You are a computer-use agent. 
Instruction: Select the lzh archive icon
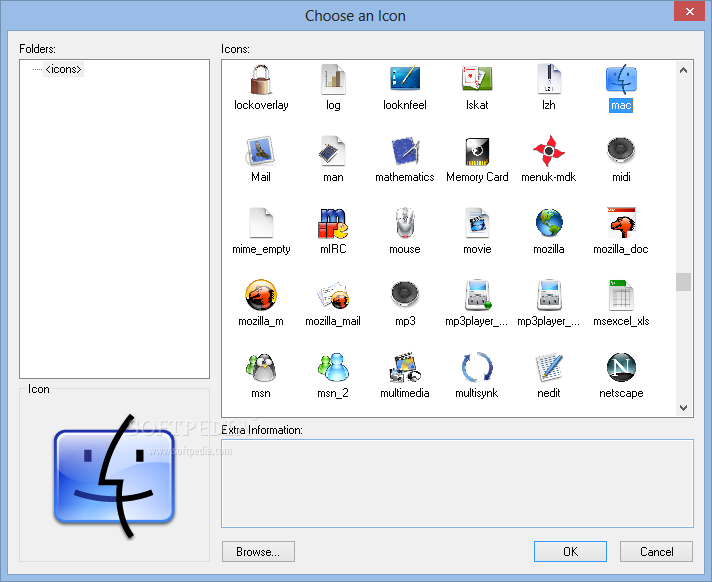point(549,79)
